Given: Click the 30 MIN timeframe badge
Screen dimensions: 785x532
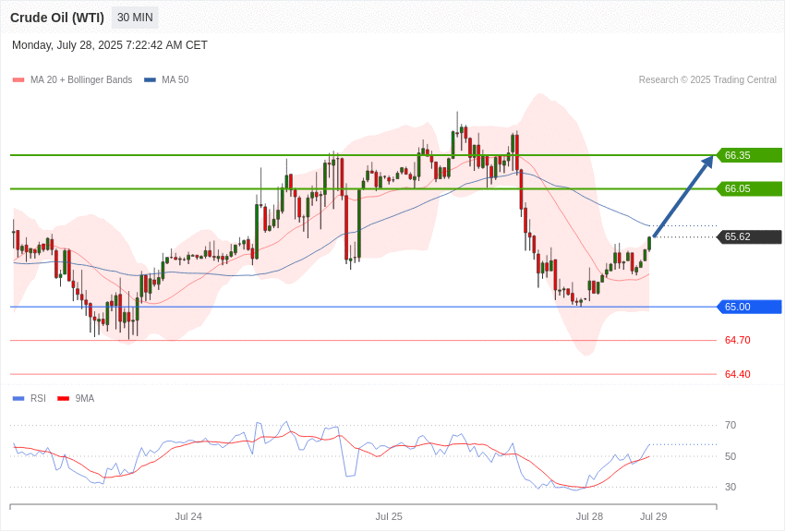Looking at the screenshot, I should coord(135,18).
